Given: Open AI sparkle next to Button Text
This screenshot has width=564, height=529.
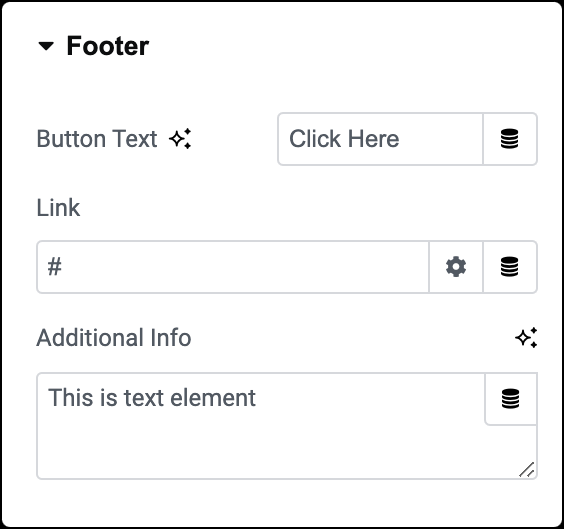Looking at the screenshot, I should pos(180,139).
